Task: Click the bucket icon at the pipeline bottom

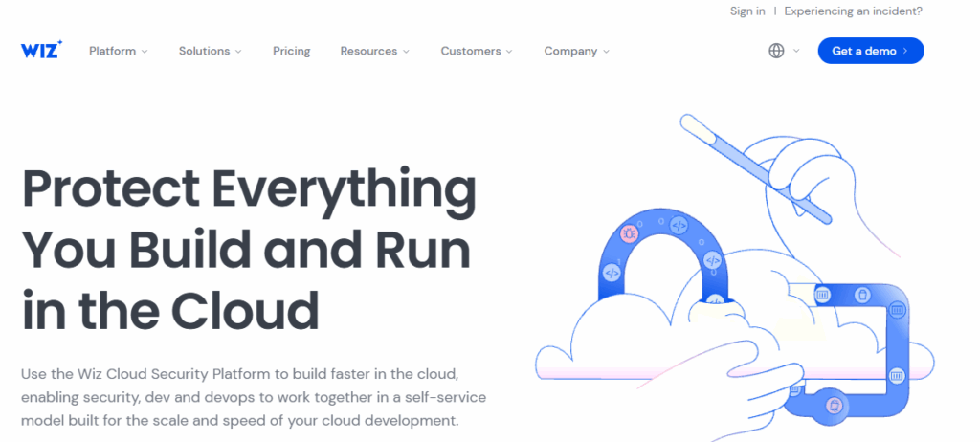Action: [x=834, y=405]
